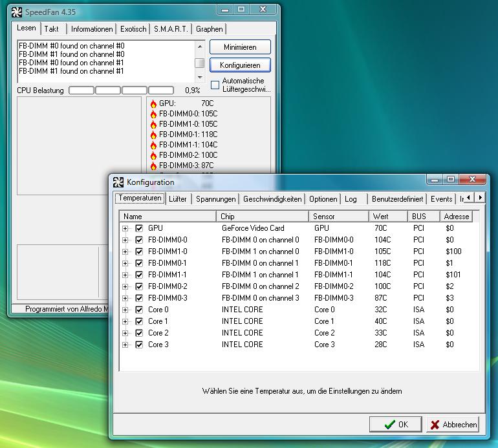Image resolution: width=498 pixels, height=448 pixels.
Task: Click the flame icon beside FB-DIMM0-3 87C
Action: pos(153,165)
